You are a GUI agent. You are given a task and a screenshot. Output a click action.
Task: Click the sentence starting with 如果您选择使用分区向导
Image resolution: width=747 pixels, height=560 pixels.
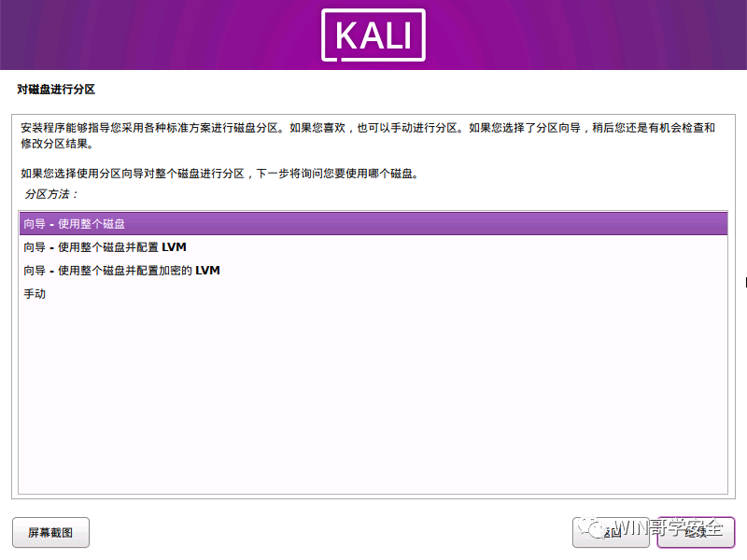(x=219, y=174)
